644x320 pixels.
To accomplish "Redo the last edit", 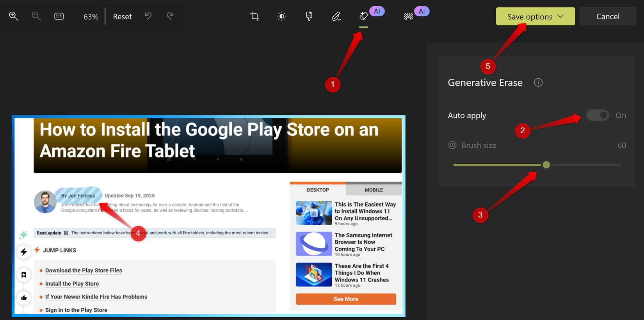I will (x=170, y=16).
